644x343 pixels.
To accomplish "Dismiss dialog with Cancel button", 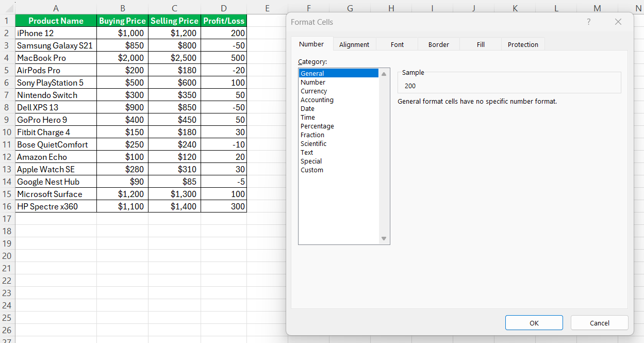I will [600, 323].
